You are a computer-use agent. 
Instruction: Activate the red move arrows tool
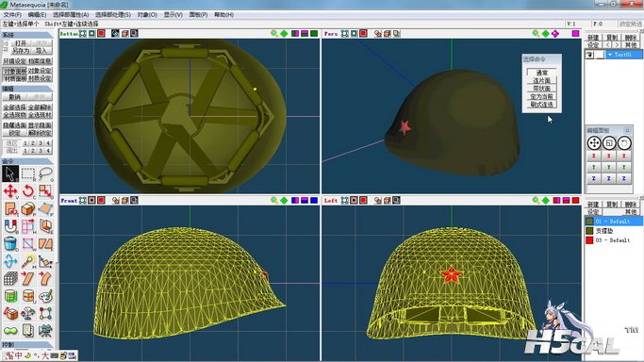tap(10, 190)
